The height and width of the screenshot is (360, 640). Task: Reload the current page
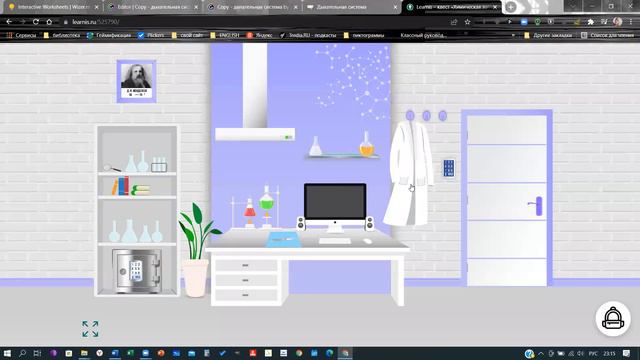pos(36,22)
